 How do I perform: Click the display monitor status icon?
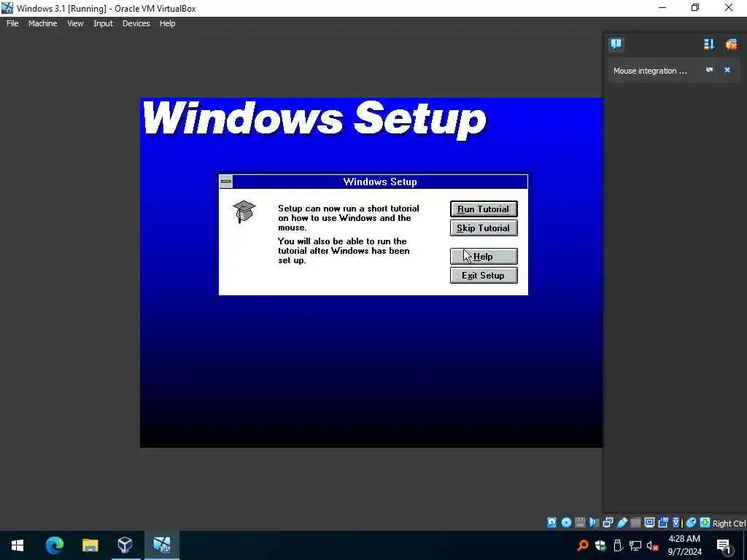pyautogui.click(x=649, y=522)
